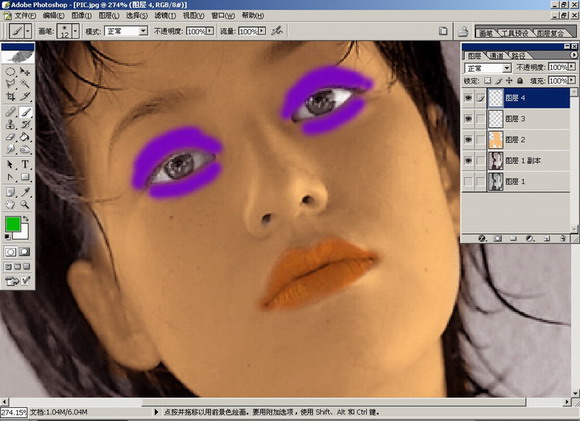The image size is (580, 421).
Task: Select the Paint Bucket tool
Action: (25, 137)
